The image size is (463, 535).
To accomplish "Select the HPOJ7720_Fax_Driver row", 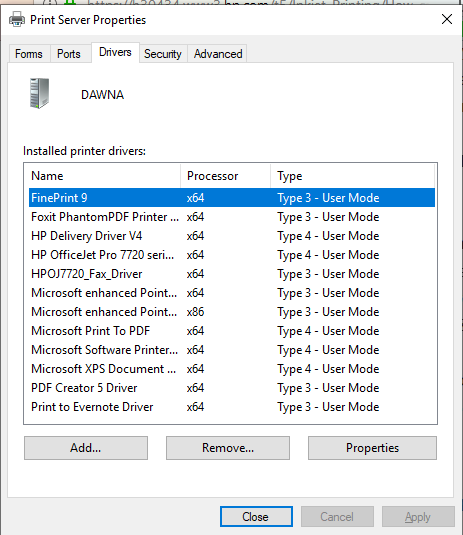I will [x=232, y=274].
